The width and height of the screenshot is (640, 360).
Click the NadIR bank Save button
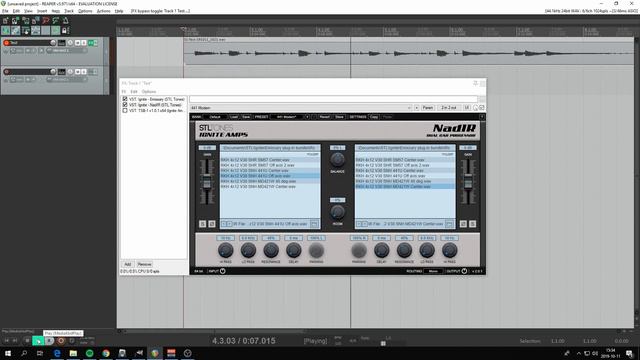[x=246, y=117]
